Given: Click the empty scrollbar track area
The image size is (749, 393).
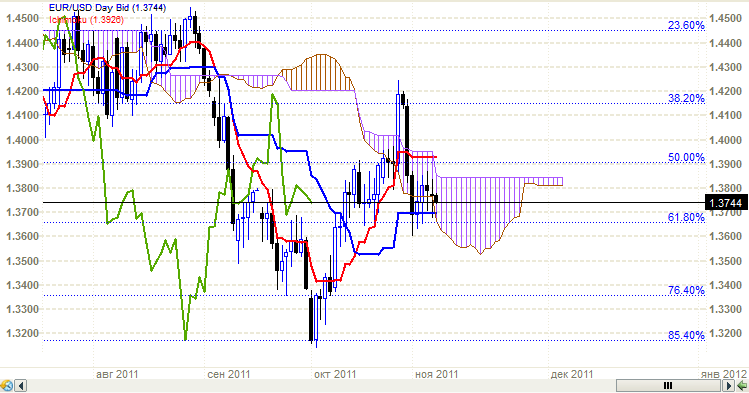Looking at the screenshot, I should point(321,386).
